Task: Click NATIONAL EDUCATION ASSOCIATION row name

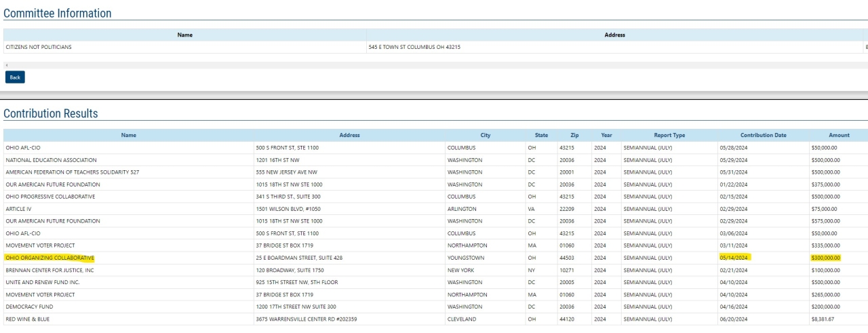Action: [52, 160]
